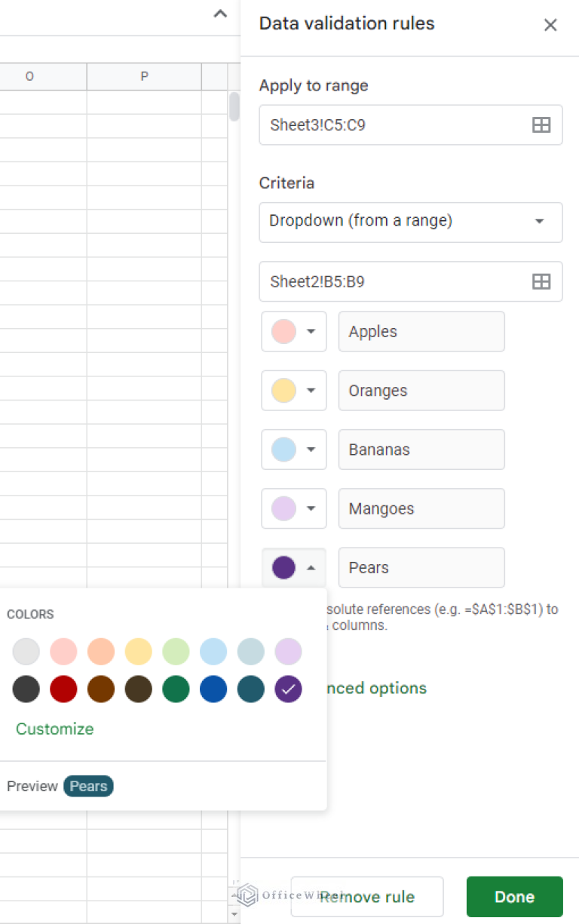Click the Done button
Screen dimensions: 579x924
pyautogui.click(x=514, y=897)
